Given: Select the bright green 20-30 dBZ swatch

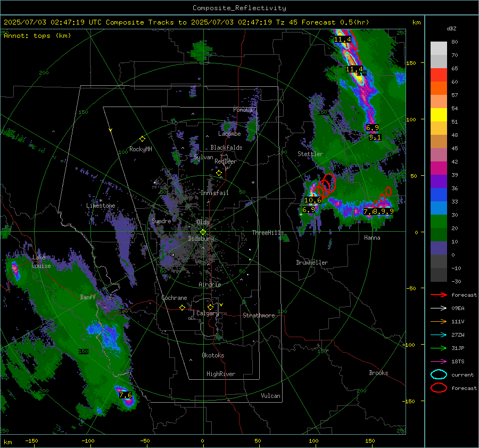Looking at the screenshot, I should coord(439,222).
